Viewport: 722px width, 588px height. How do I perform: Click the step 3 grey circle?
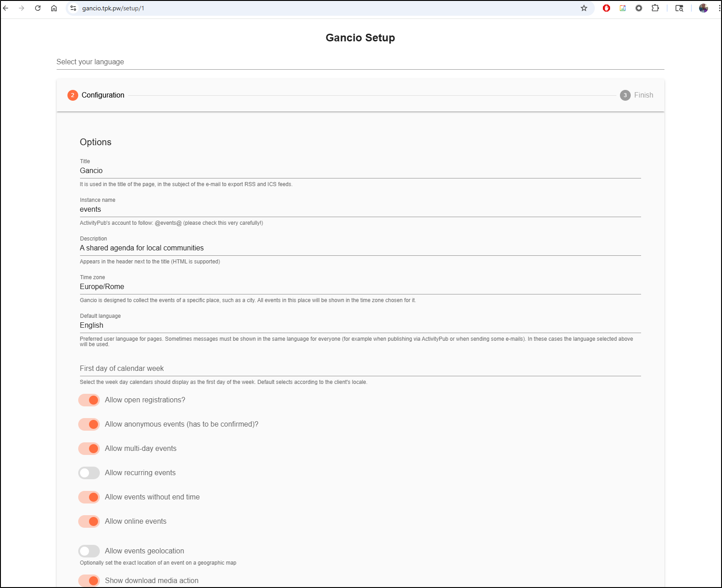click(x=625, y=95)
